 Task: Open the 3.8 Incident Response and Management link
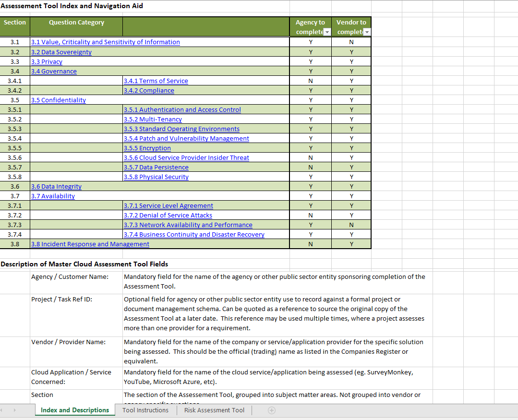(90, 244)
